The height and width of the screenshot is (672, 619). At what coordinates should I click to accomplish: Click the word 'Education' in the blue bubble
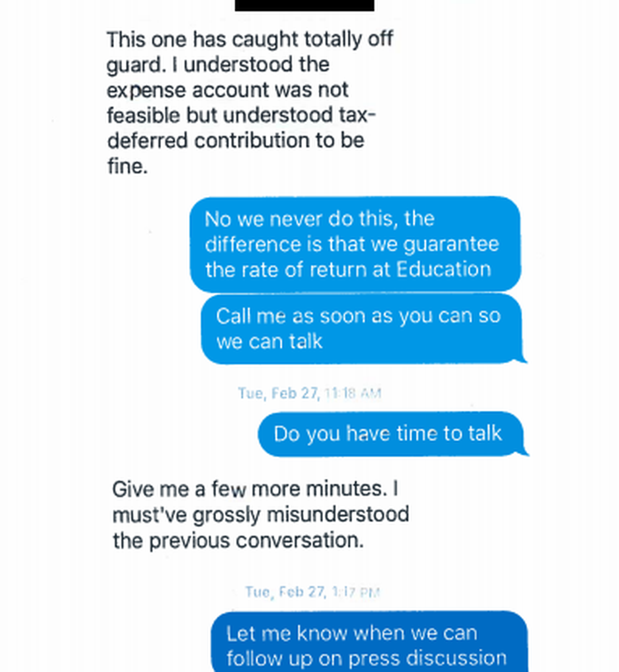click(x=444, y=269)
